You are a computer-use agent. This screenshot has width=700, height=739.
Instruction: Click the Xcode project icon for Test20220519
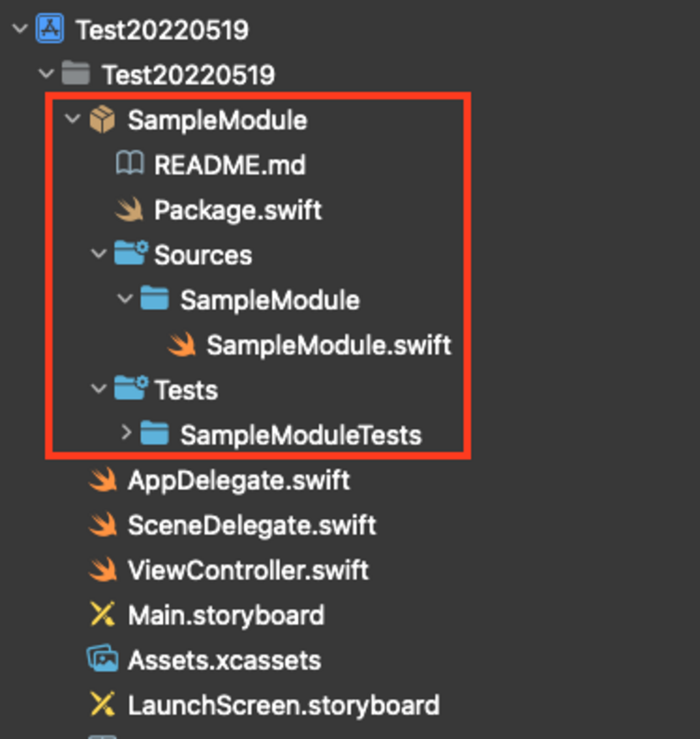point(50,29)
